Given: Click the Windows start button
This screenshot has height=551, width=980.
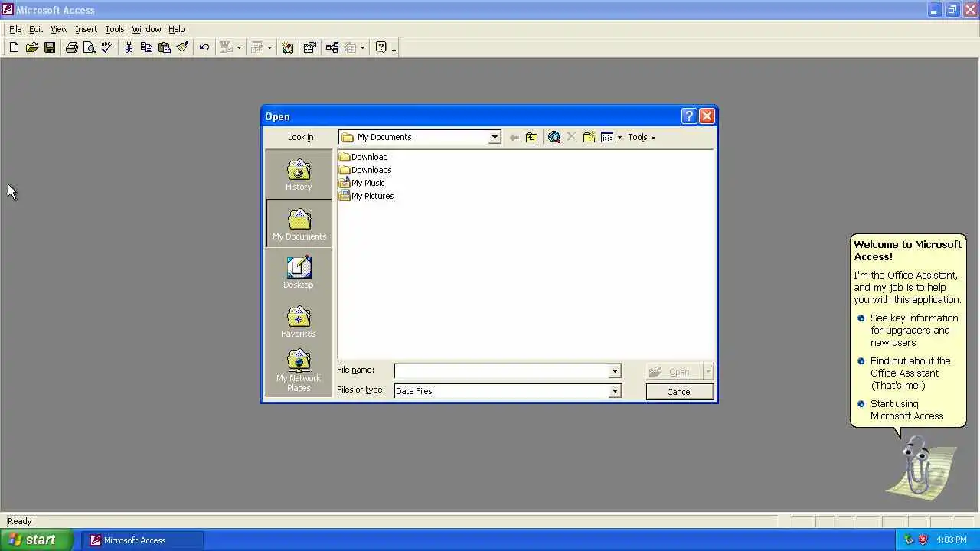Looking at the screenshot, I should [x=36, y=540].
